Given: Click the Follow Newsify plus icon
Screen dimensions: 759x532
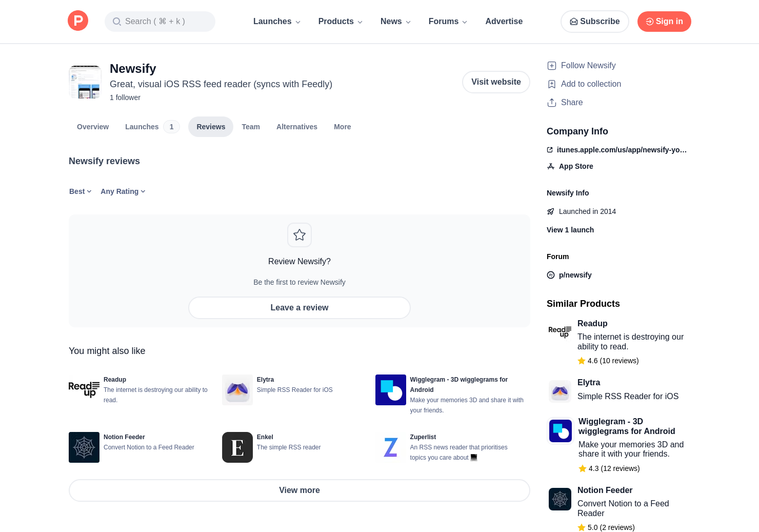Looking at the screenshot, I should [x=552, y=66].
